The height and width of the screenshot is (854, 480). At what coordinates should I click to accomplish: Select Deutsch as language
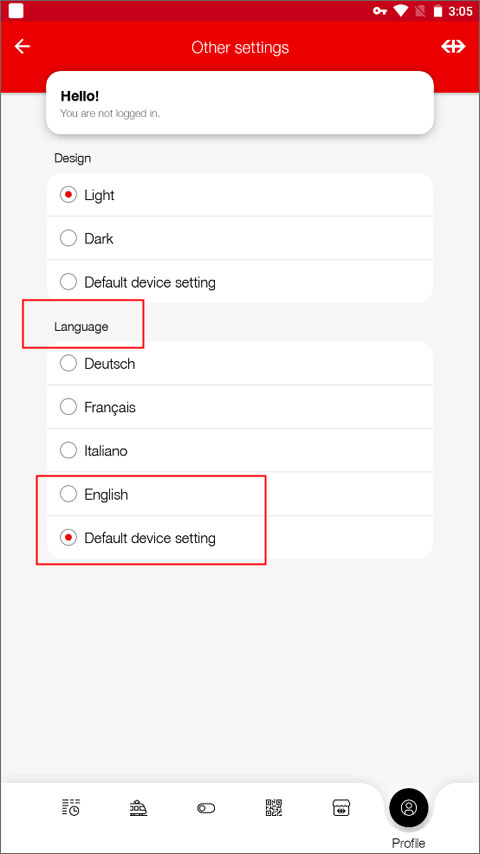pyautogui.click(x=240, y=363)
